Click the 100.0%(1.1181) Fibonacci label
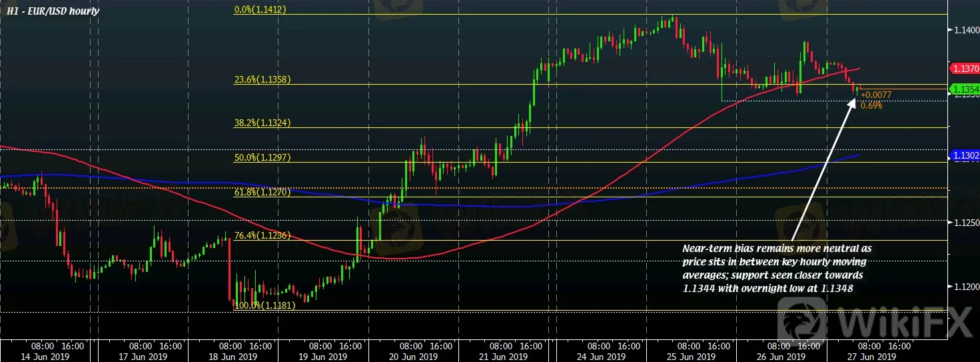This screenshot has width=980, height=362. [264, 305]
